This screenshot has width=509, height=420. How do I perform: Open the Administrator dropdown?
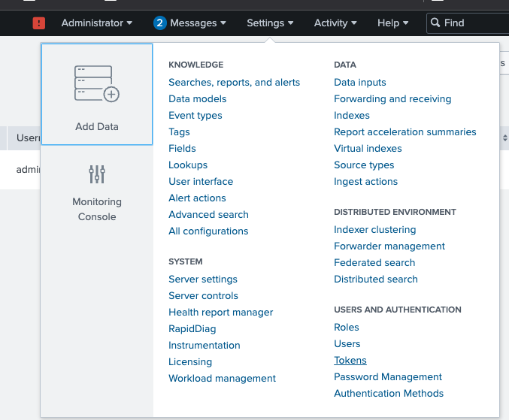(x=97, y=23)
